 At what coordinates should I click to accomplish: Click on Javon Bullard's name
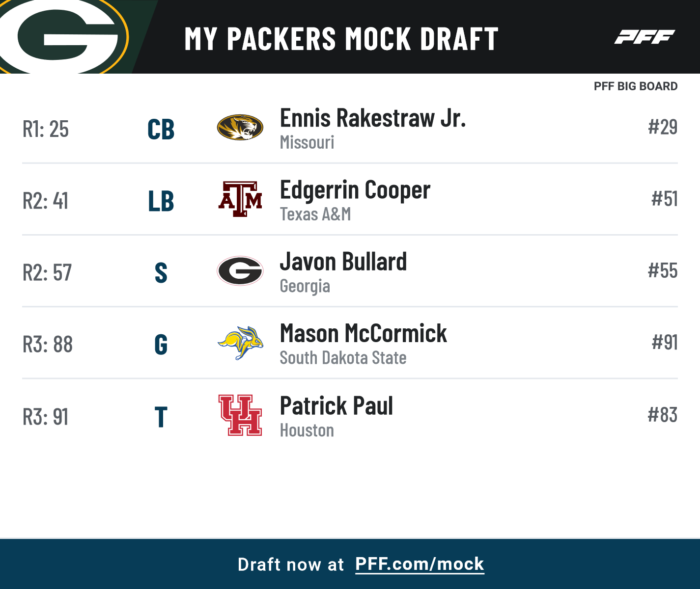click(x=343, y=262)
